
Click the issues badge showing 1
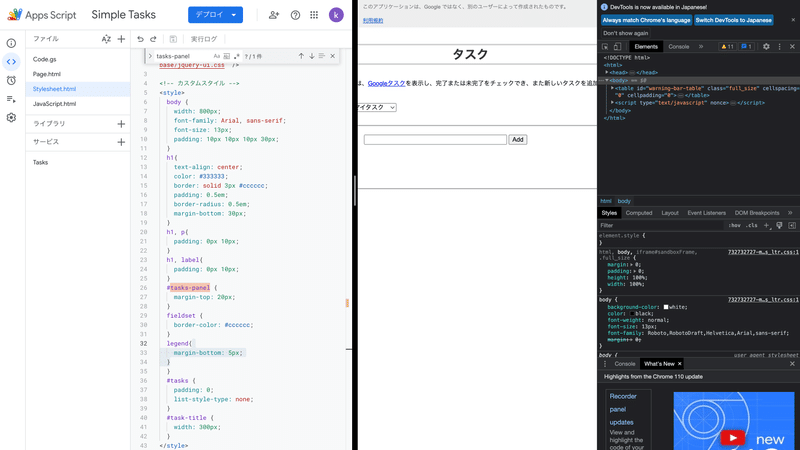tap(746, 46)
